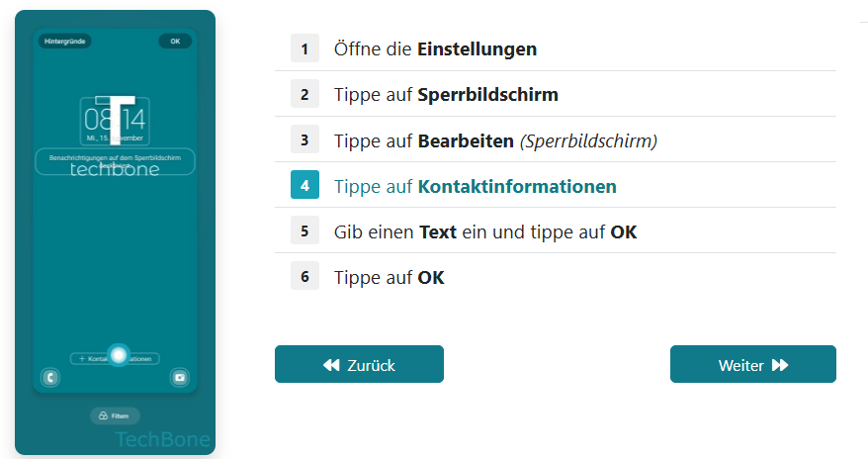Tap the lock screen clock widget
This screenshot has width=868, height=459.
pyautogui.click(x=115, y=122)
